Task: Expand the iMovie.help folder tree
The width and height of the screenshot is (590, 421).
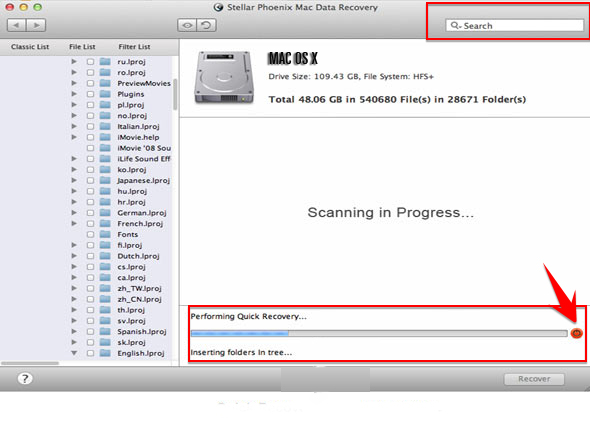Action: (74, 137)
